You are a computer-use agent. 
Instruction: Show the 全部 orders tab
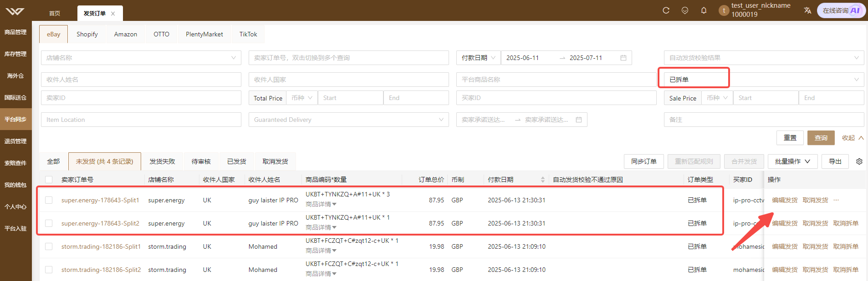[53, 161]
